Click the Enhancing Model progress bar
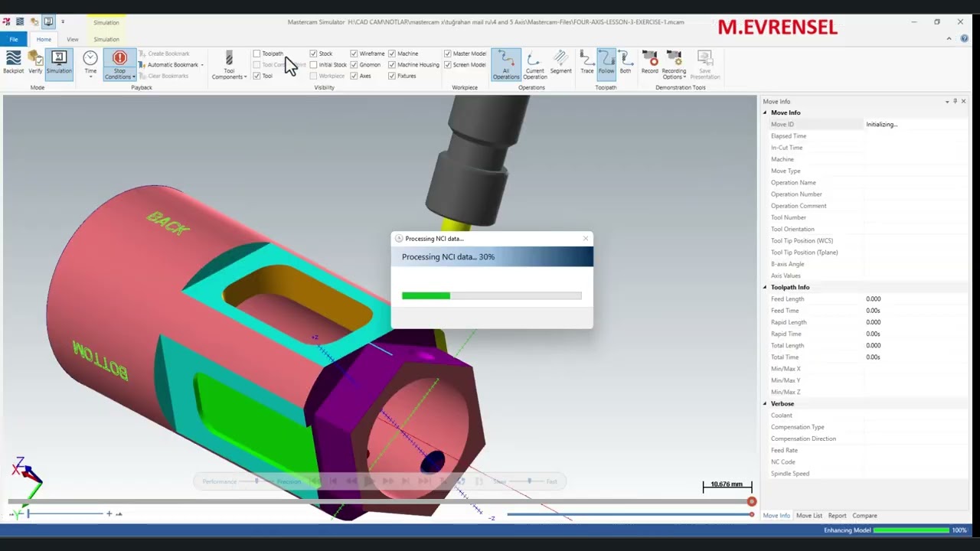980x551 pixels. (x=911, y=530)
